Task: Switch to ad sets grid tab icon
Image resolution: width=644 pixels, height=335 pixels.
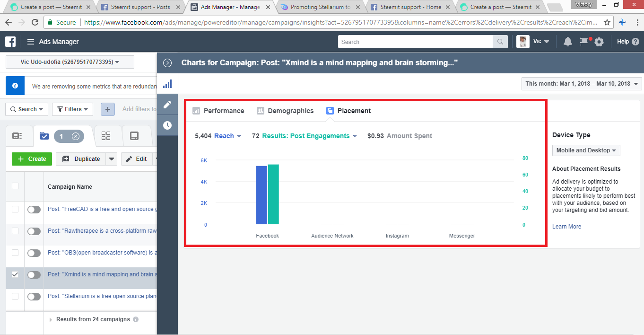Action: pyautogui.click(x=106, y=136)
